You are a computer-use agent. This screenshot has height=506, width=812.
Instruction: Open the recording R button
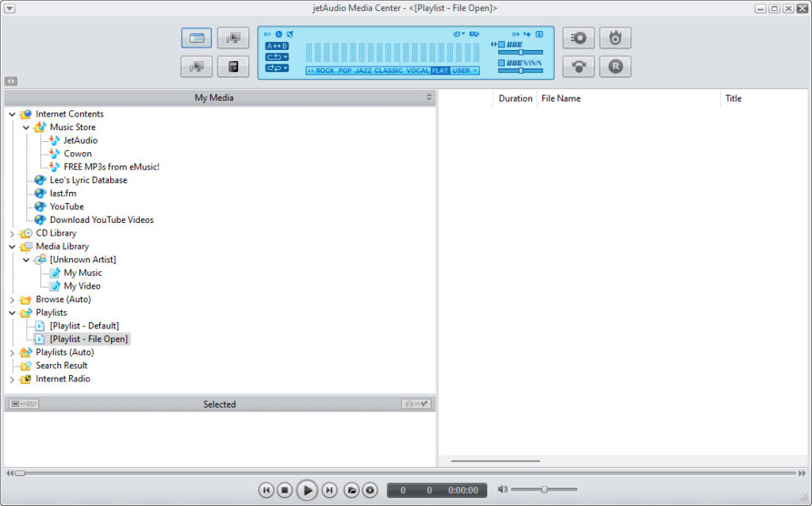pyautogui.click(x=615, y=67)
